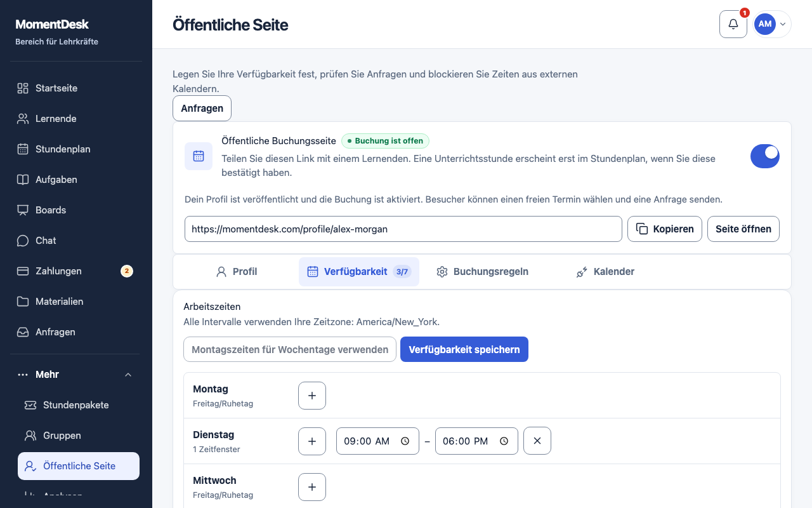Click the Gruppen people icon

30,436
